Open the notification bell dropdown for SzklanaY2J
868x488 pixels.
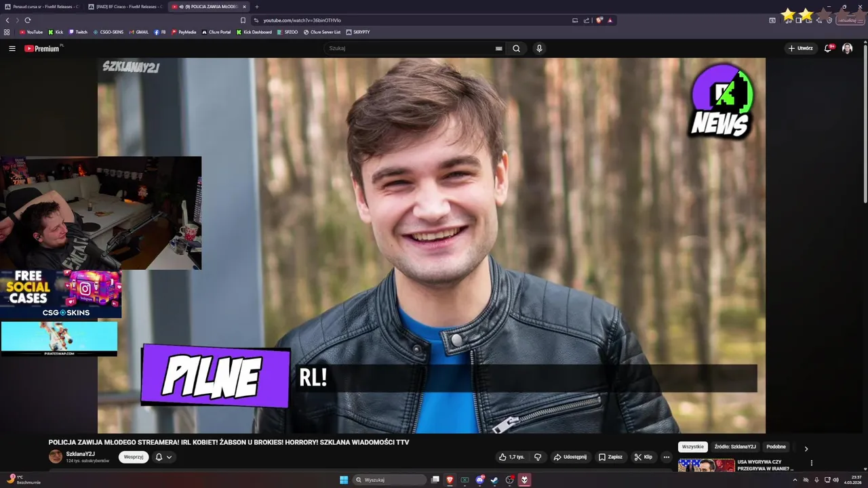click(163, 457)
